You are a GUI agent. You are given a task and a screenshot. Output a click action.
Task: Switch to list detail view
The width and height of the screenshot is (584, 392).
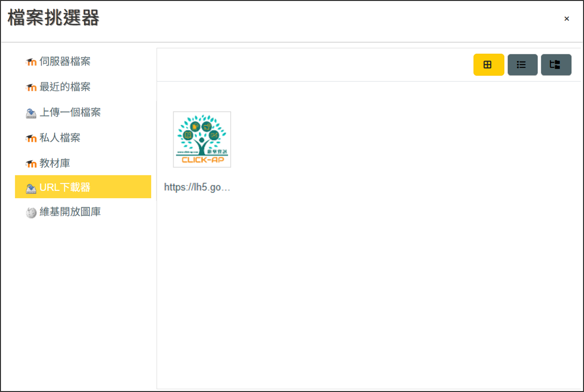pyautogui.click(x=522, y=65)
